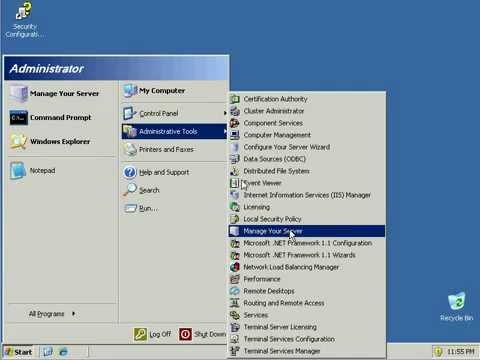
Task: Click pinned Manage Your Server in Start menu
Action: 62,93
